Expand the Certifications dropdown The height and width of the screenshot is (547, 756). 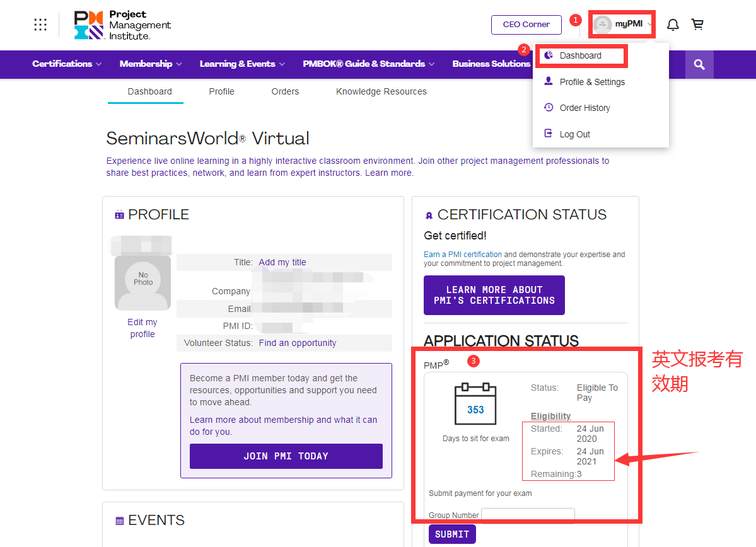(67, 64)
